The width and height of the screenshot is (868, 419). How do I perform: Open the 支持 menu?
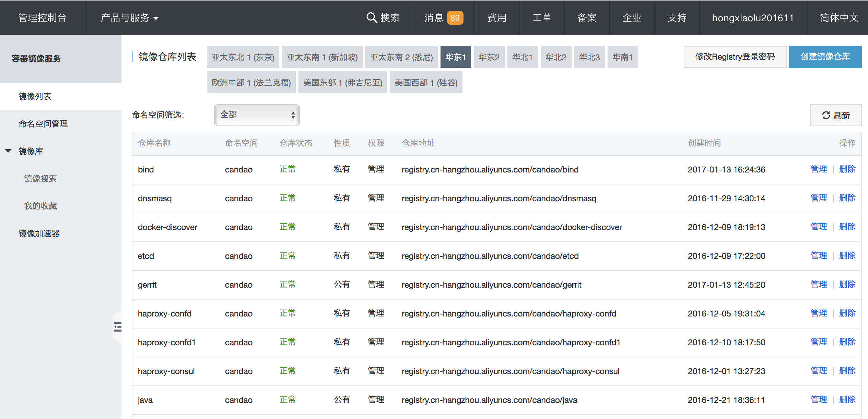(677, 18)
